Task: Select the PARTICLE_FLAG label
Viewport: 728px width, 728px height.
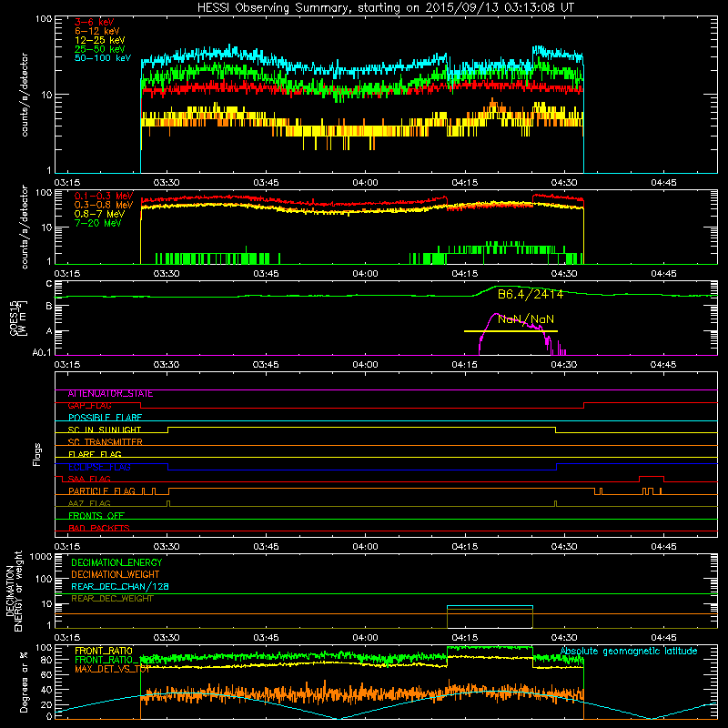Action: pyautogui.click(x=102, y=491)
